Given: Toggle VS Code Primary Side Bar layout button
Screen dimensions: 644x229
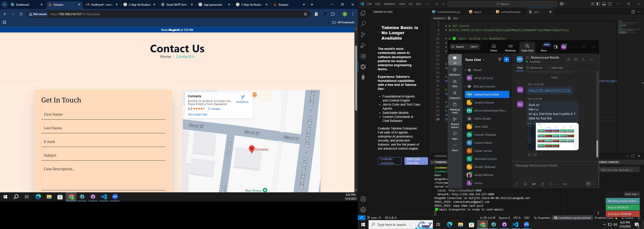Looking at the screenshot, I should click(x=598, y=4).
